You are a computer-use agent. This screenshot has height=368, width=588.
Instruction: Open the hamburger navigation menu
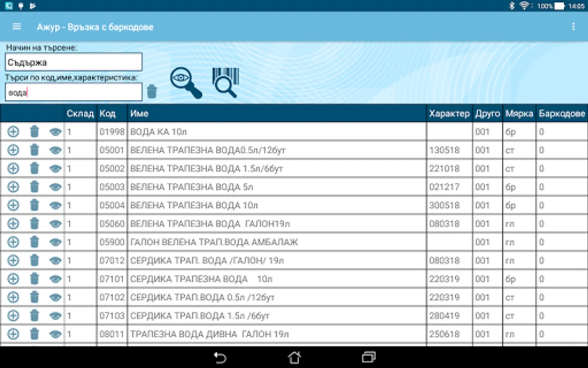pos(17,27)
